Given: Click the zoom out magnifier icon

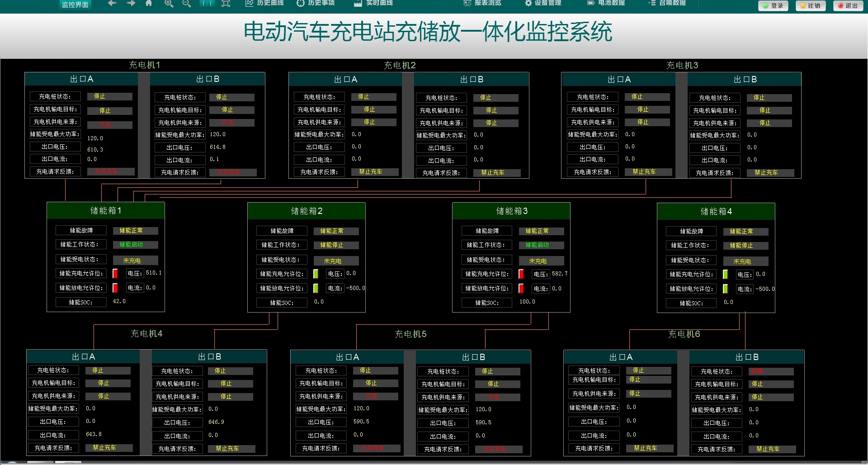Looking at the screenshot, I should click(186, 4).
